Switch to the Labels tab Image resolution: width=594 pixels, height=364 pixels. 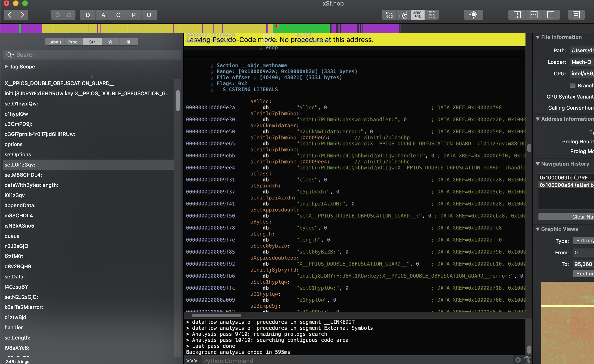tap(55, 42)
